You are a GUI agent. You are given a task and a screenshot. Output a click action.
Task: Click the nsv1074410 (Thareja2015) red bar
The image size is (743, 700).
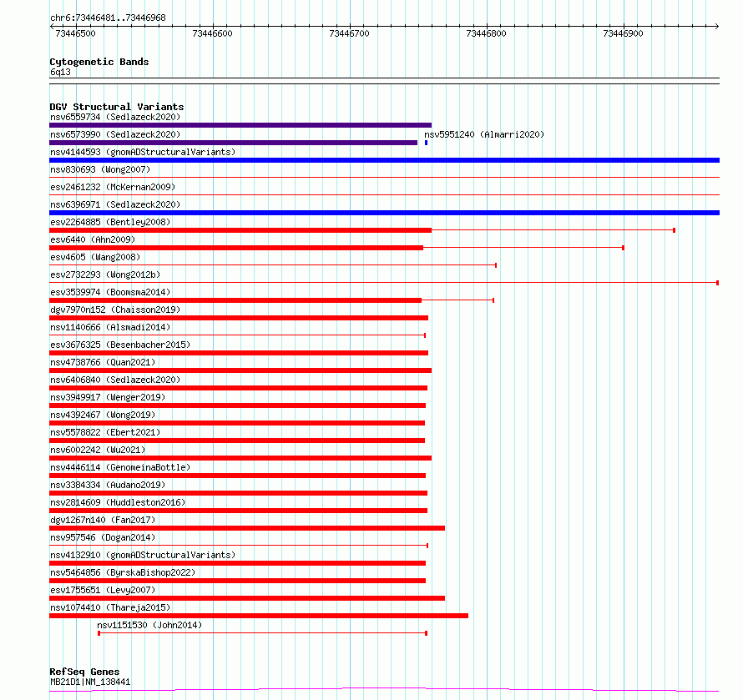pos(259,616)
